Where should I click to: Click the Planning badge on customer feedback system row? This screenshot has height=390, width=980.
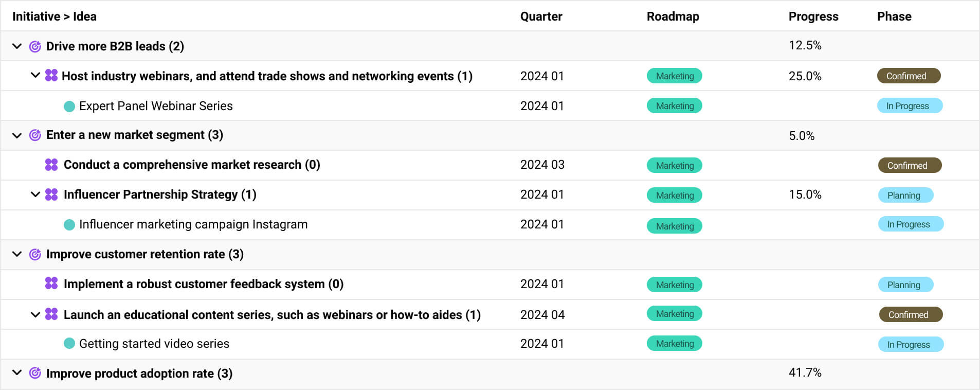click(x=906, y=285)
